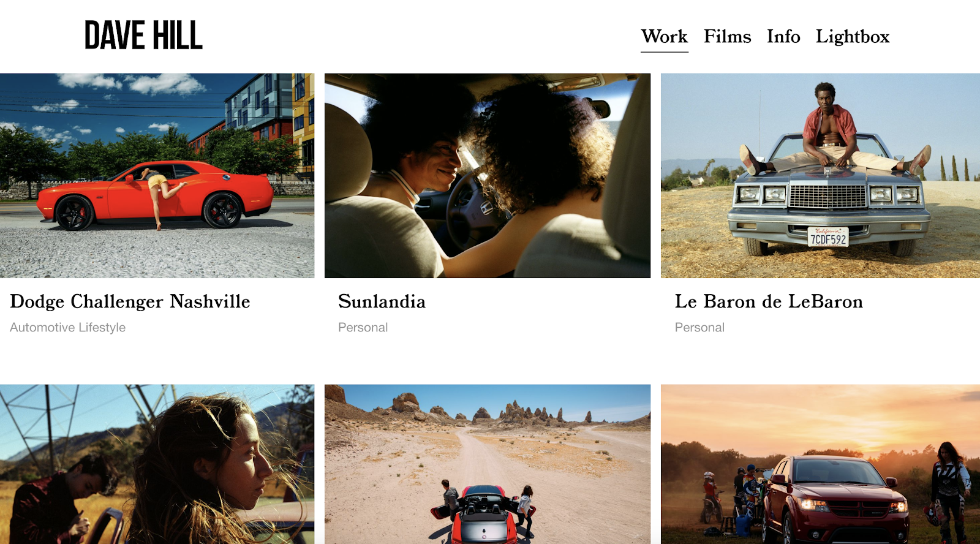Image resolution: width=980 pixels, height=544 pixels.
Task: Open the windblown-hair woman profile photo
Action: point(157,464)
